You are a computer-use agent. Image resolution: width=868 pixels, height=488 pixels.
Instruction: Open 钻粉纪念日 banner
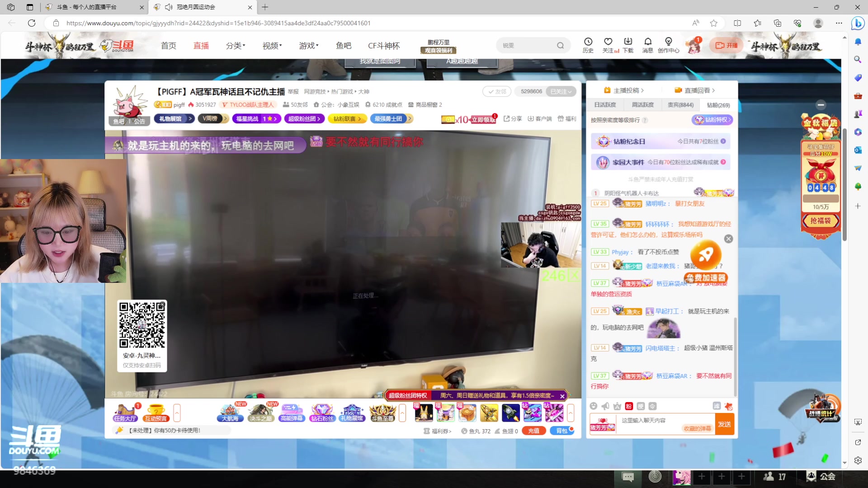tap(660, 141)
